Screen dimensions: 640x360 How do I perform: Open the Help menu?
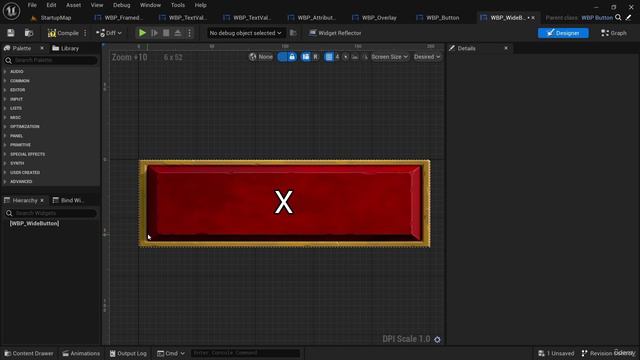tap(200, 5)
